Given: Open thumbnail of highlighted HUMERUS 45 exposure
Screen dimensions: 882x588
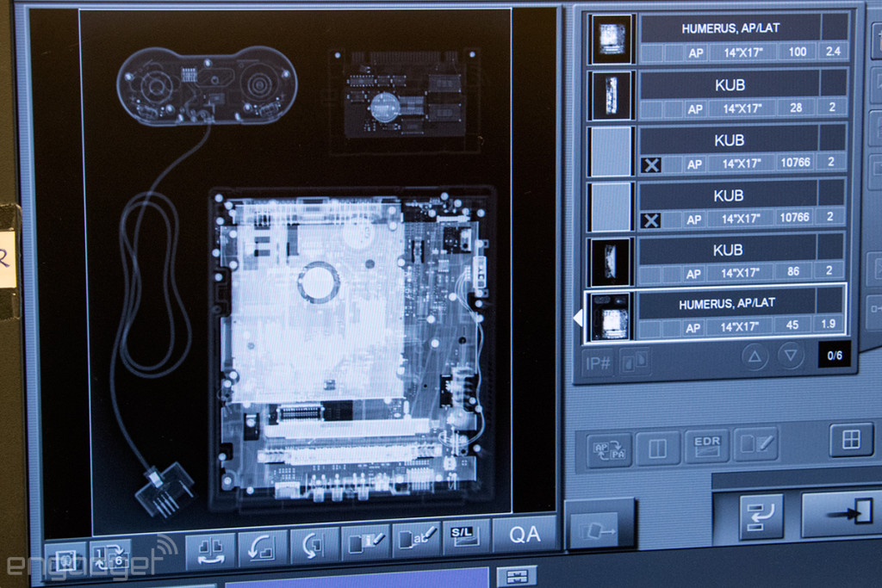Looking at the screenshot, I should point(611,317).
